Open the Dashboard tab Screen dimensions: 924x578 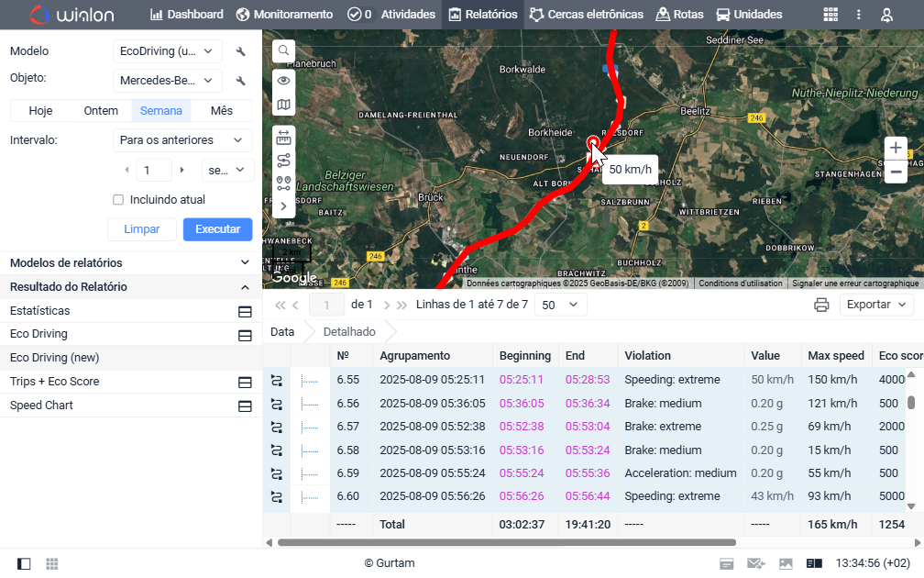click(x=187, y=14)
